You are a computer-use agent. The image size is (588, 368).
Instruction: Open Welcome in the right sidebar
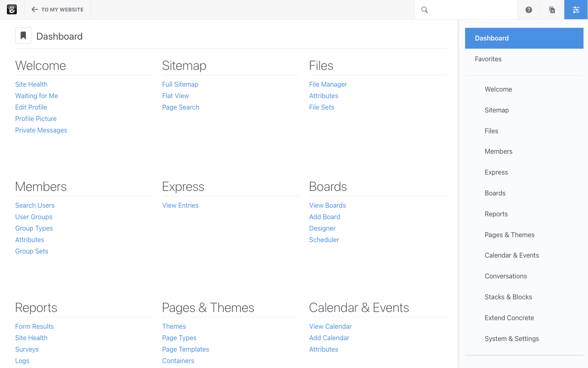pyautogui.click(x=498, y=89)
